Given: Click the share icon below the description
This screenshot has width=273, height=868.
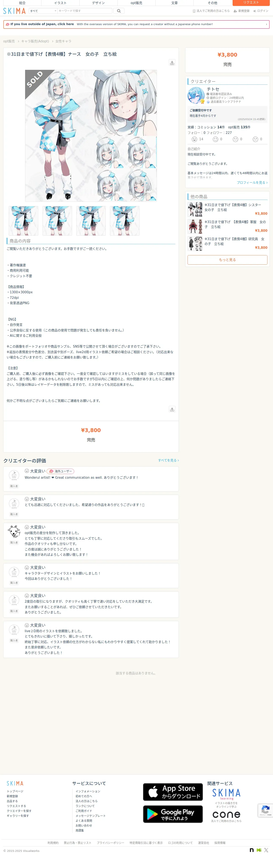Looking at the screenshot, I should [172, 409].
